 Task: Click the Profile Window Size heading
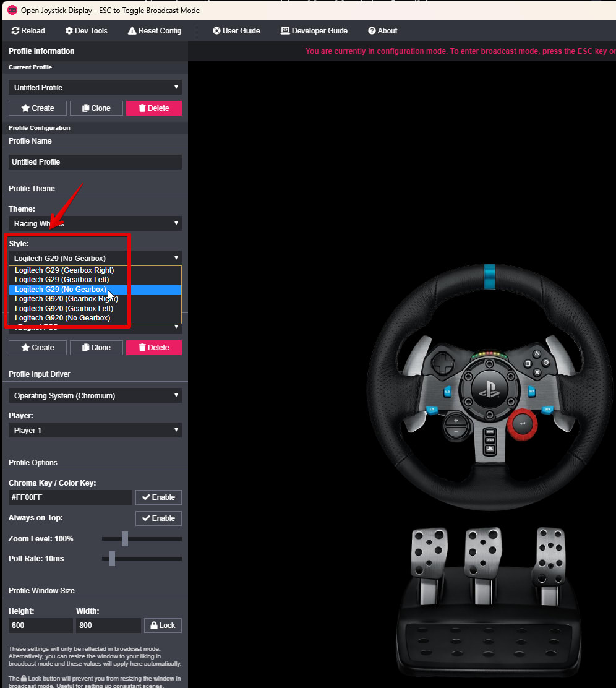click(x=41, y=591)
